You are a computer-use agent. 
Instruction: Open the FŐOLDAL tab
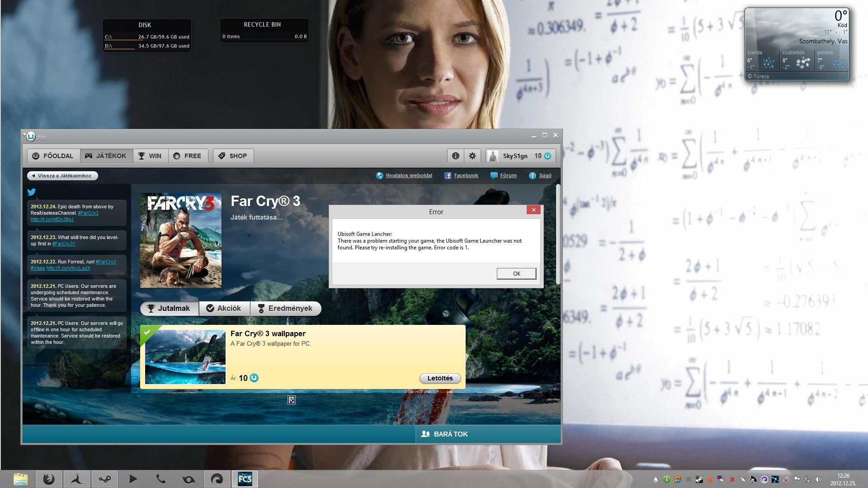(53, 156)
